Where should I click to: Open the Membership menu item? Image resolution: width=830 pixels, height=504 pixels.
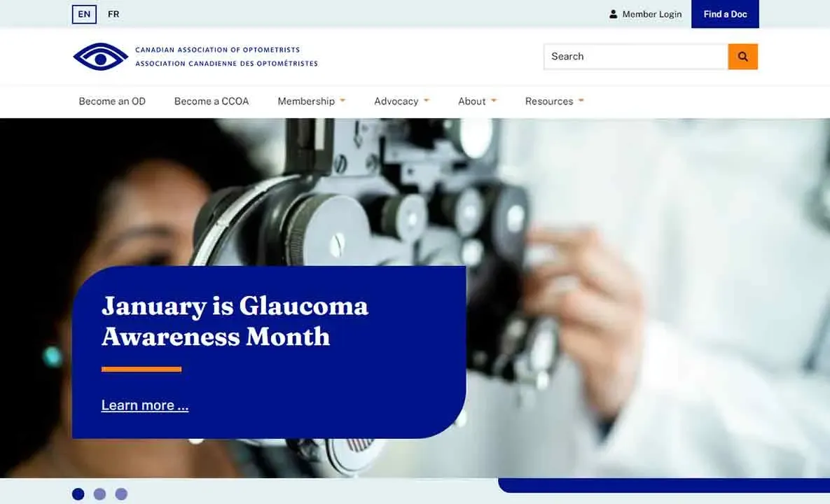306,101
